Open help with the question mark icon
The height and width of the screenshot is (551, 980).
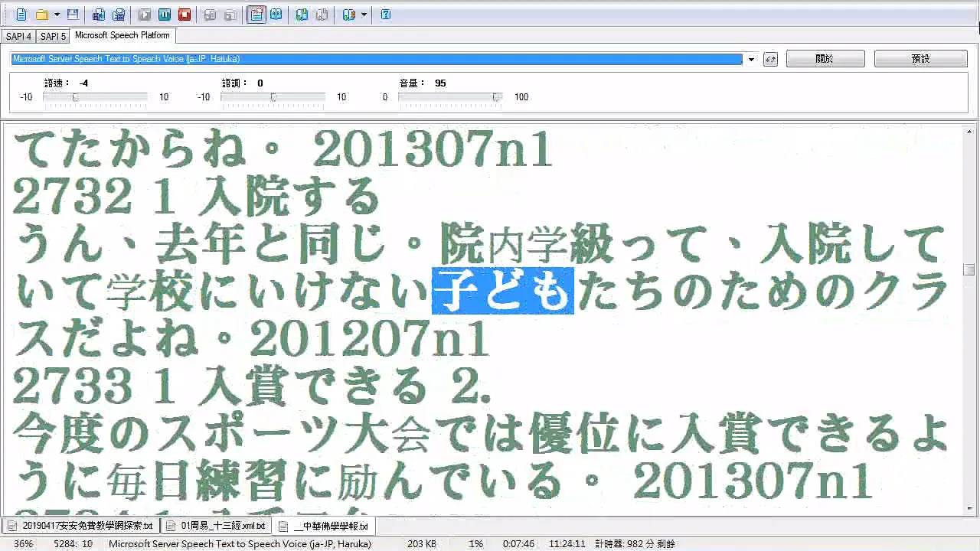[386, 15]
